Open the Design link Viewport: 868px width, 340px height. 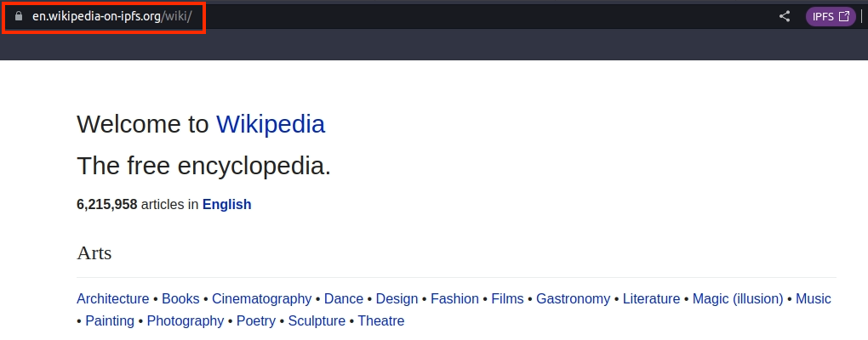(397, 299)
